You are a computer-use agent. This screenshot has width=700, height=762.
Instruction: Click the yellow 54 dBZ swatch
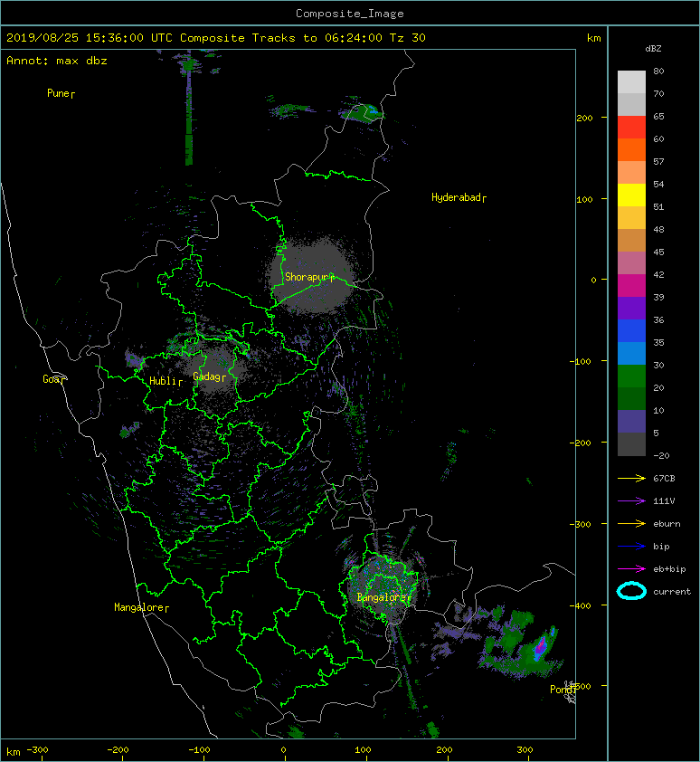[631, 195]
